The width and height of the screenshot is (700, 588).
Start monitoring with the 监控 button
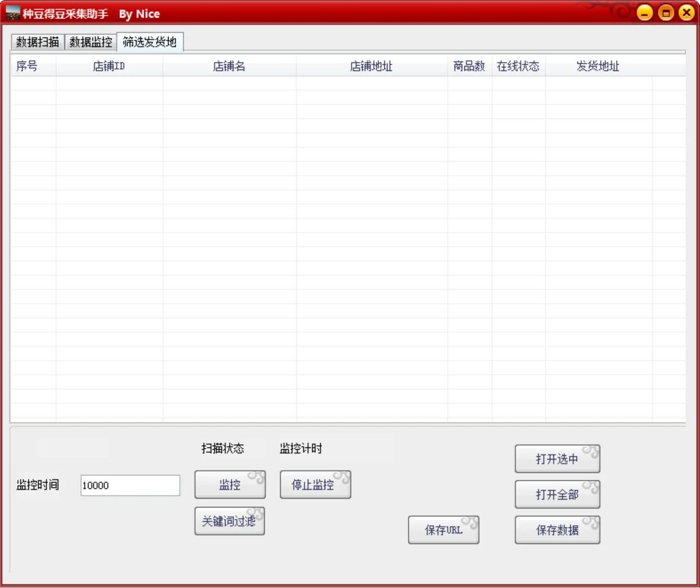(230, 484)
